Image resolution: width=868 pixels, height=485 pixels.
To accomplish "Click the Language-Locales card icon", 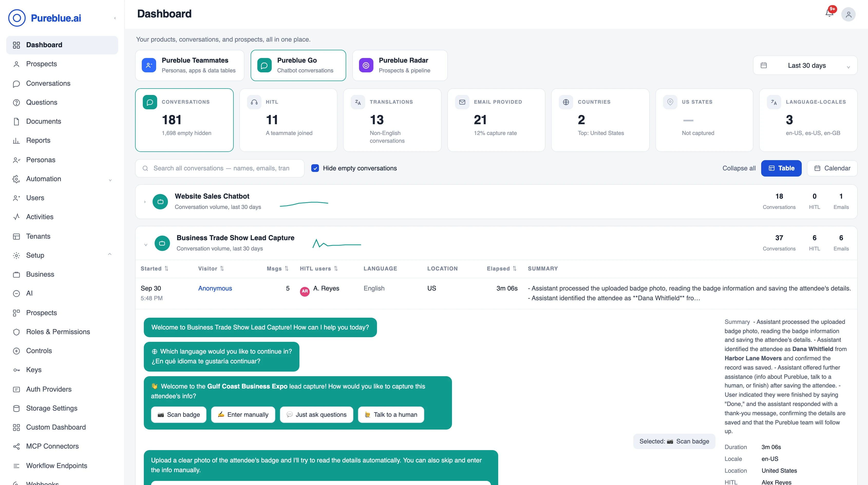I will pyautogui.click(x=774, y=102).
